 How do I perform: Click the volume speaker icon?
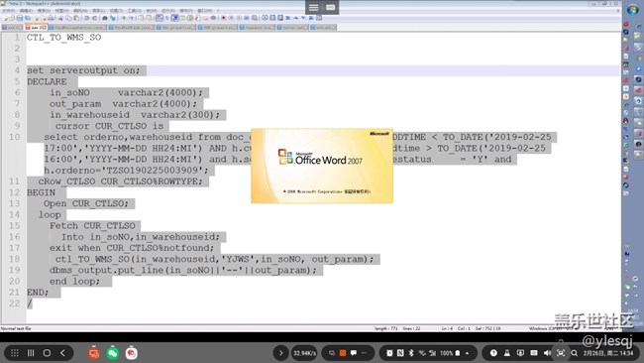pyautogui.click(x=547, y=353)
